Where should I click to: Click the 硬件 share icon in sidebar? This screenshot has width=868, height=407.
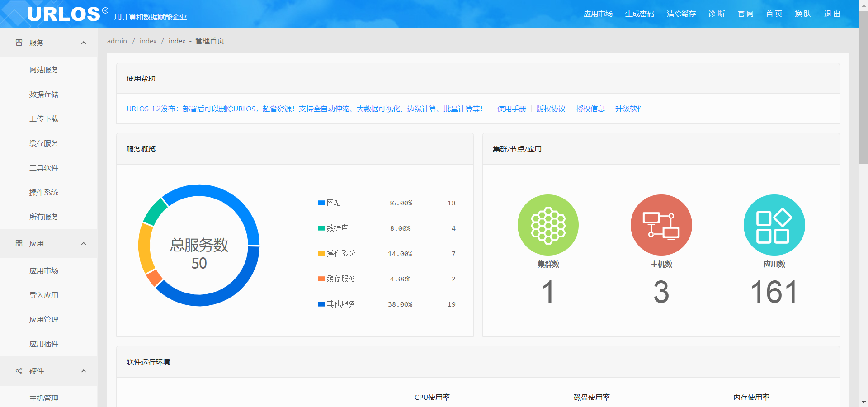[x=19, y=371]
